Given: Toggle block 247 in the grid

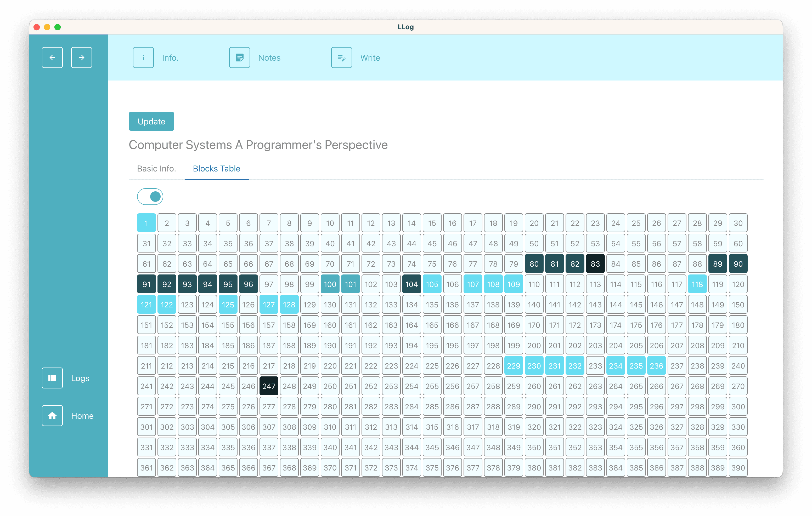Looking at the screenshot, I should [269, 386].
